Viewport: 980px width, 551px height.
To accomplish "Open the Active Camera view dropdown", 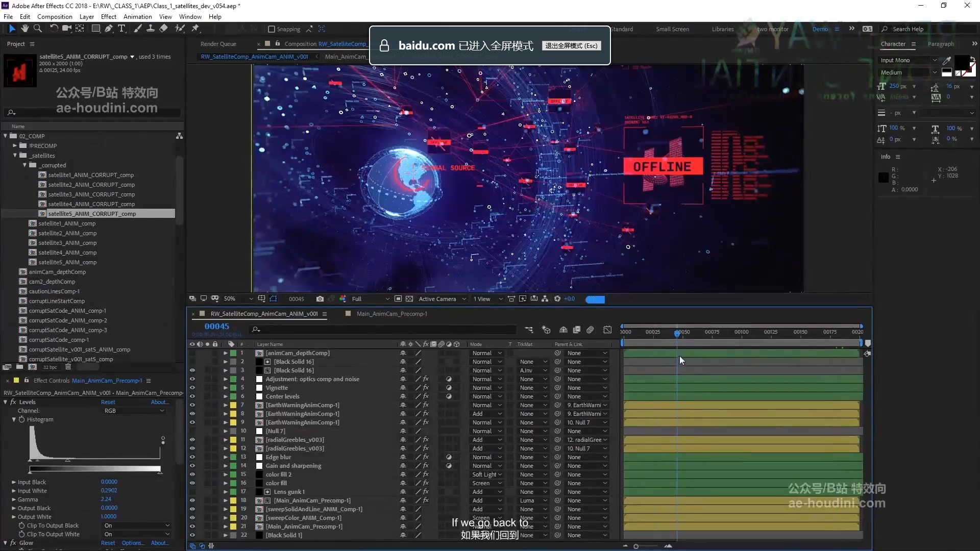I will [x=442, y=299].
